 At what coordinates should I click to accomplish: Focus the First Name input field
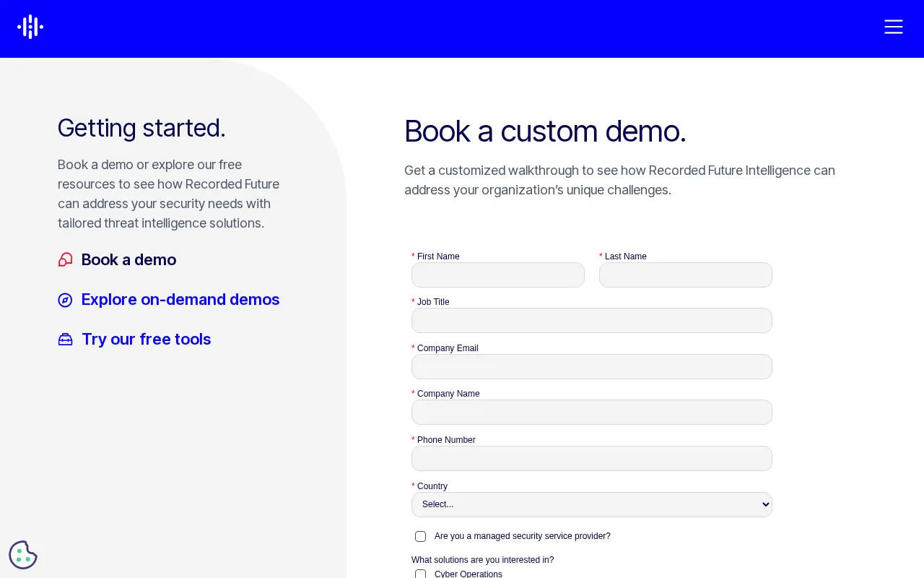click(498, 275)
